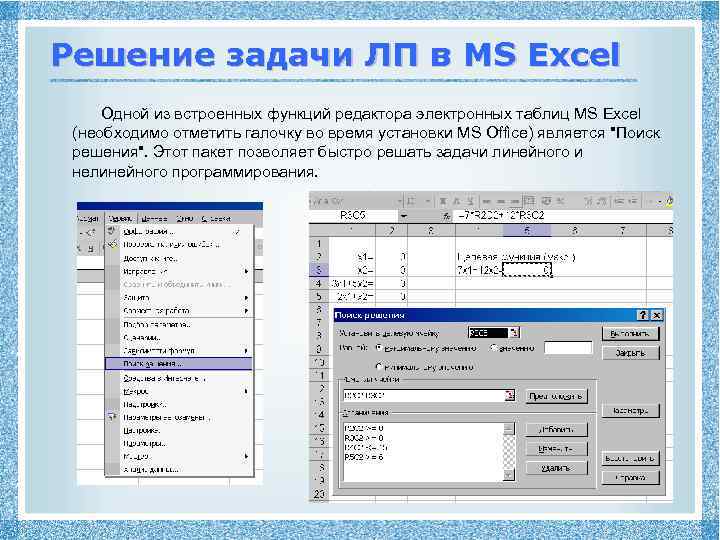
Task: Open the Сервис menu in menu bar
Action: 121,219
